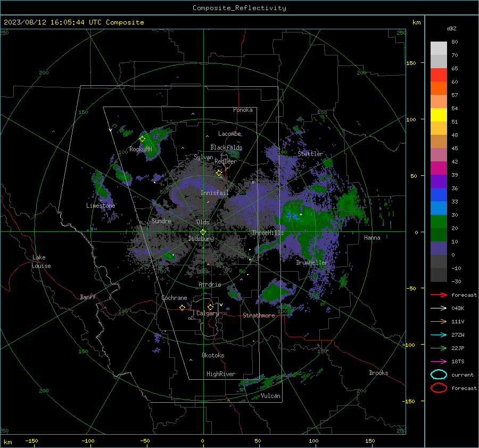The height and width of the screenshot is (448, 479).
Task: Click the Innisfail city label
Action: tap(214, 193)
